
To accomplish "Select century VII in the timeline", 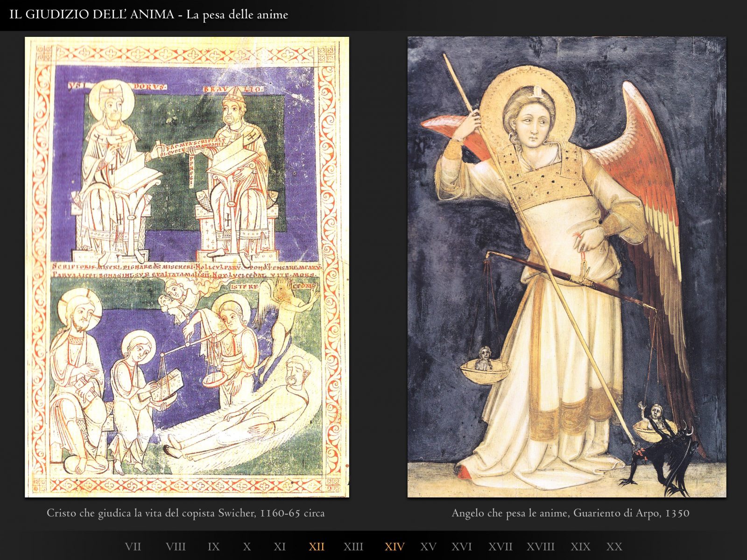I will click(133, 546).
